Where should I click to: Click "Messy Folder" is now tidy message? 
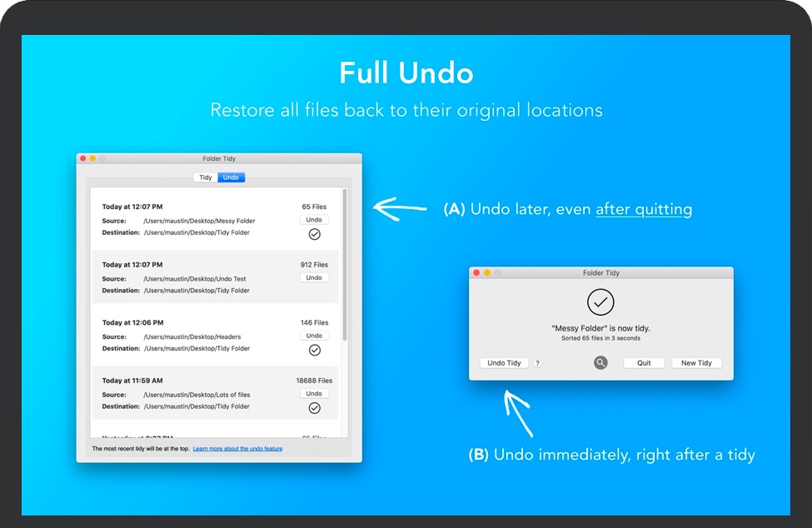click(600, 328)
